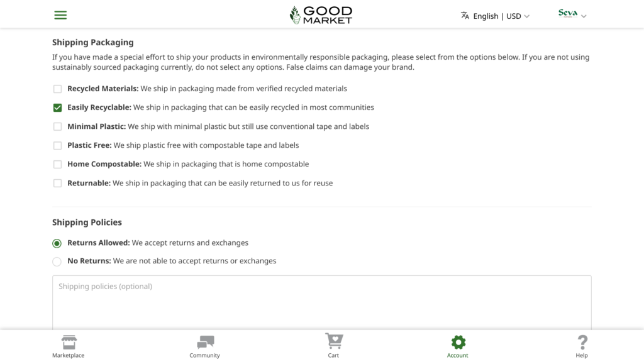Check the Returnable packaging checkbox
The width and height of the screenshot is (644, 362).
coord(57,184)
